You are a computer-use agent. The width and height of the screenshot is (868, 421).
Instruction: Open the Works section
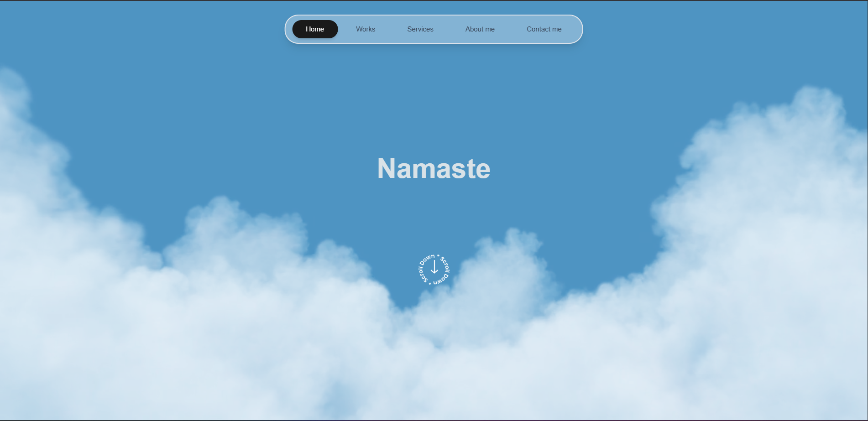click(366, 29)
